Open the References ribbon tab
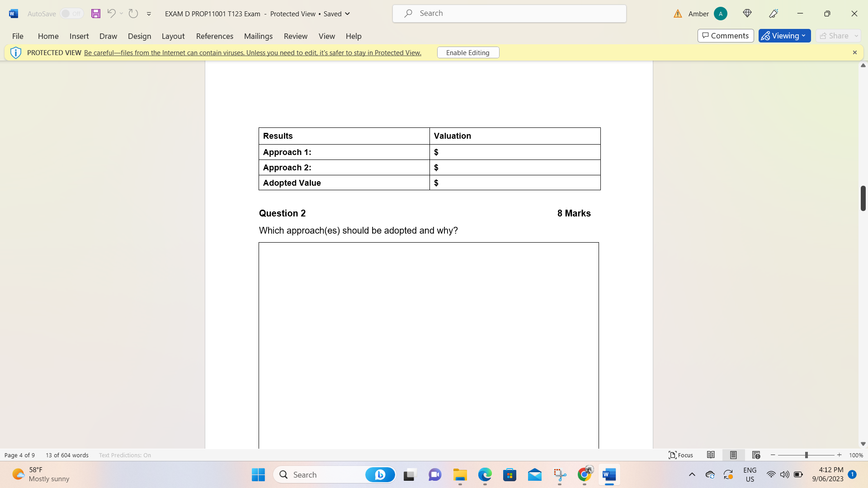Screen dimensions: 868x488 coord(214,36)
